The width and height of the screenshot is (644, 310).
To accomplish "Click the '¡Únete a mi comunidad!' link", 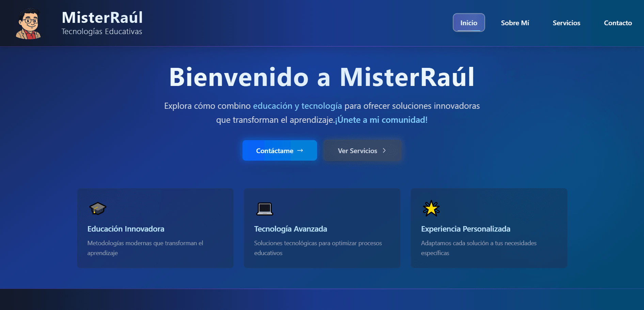I will (381, 120).
